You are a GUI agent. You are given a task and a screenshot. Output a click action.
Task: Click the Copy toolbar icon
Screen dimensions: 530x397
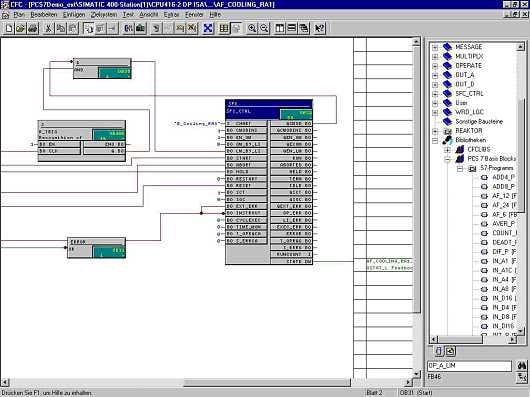pos(61,28)
